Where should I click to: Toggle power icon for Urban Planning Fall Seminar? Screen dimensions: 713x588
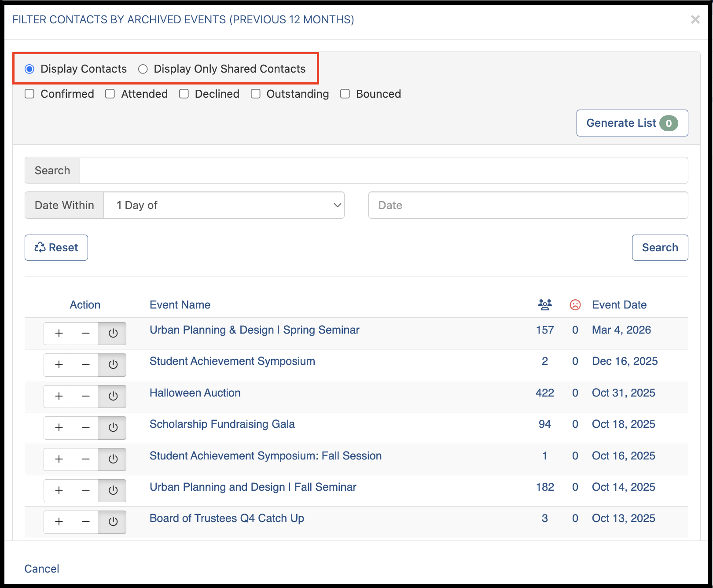(112, 491)
